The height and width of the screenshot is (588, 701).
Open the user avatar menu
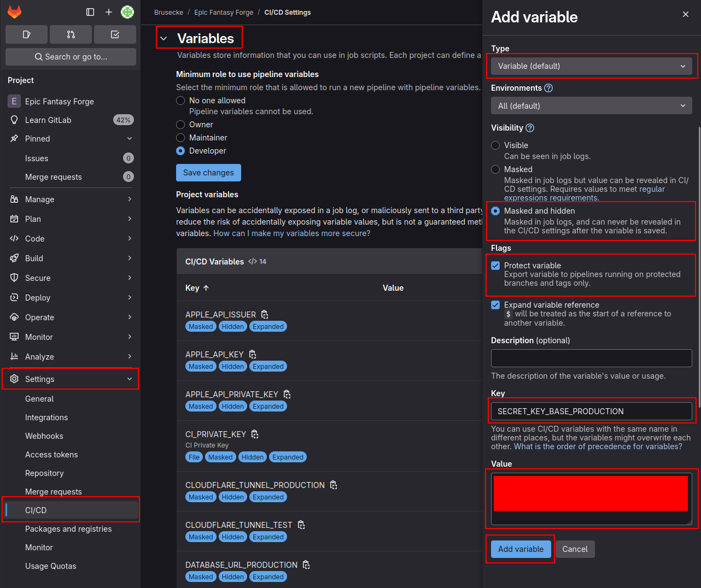127,12
